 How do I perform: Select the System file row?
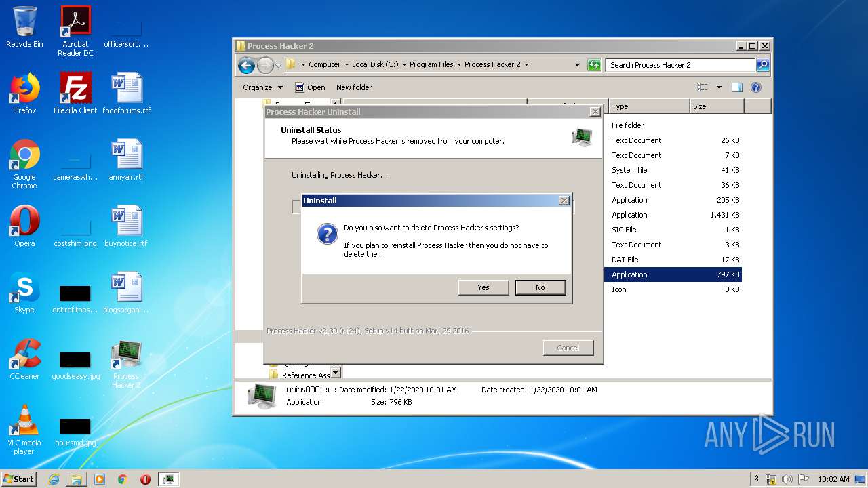tap(673, 170)
